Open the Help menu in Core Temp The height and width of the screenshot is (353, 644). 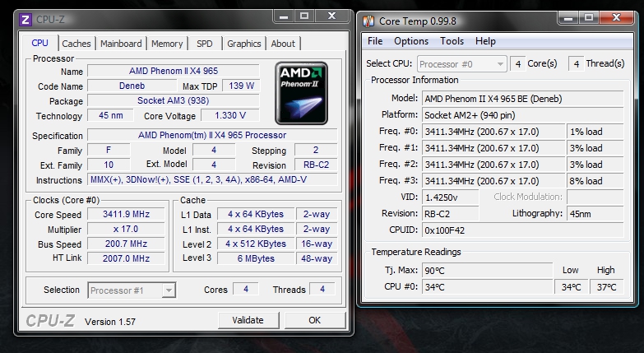pos(485,41)
